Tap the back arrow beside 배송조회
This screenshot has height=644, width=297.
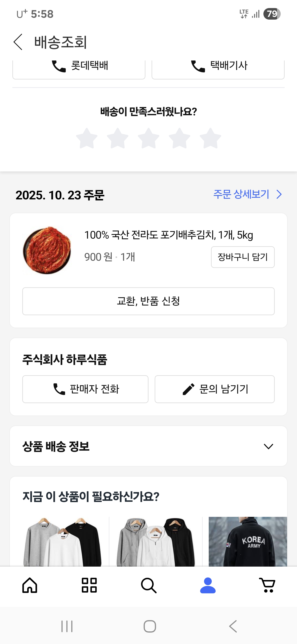pyautogui.click(x=18, y=42)
